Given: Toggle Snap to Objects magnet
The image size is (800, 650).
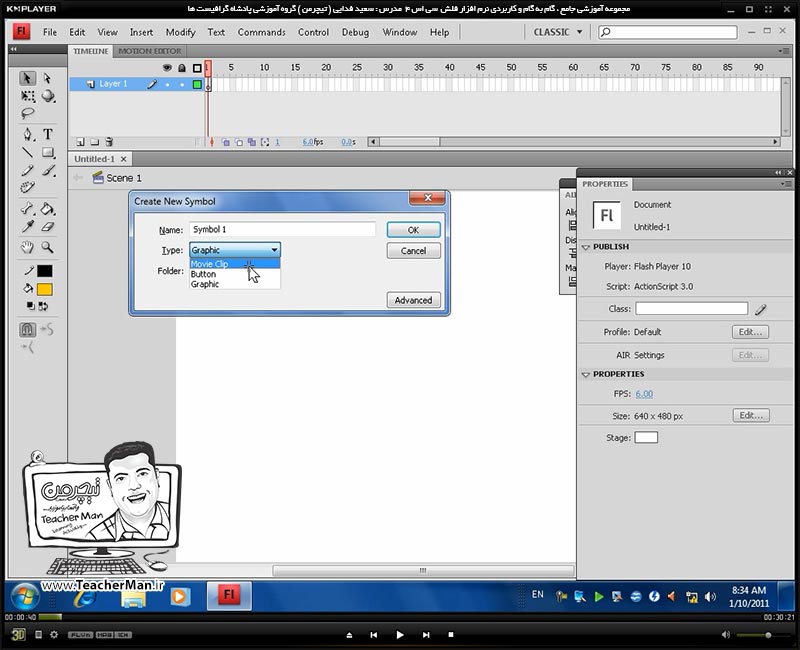Looking at the screenshot, I should (27, 330).
